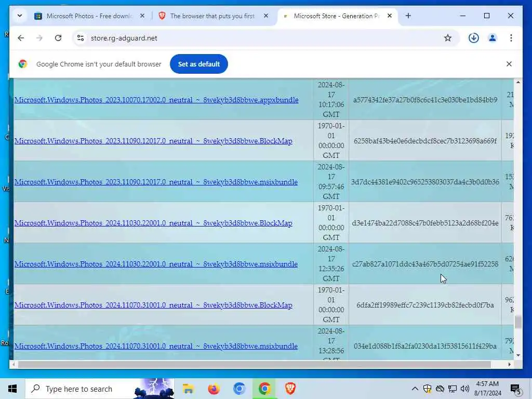Viewport: 532px width, 399px height.
Task: Download Photos 2024.11070.31001.0 BlockMap link
Action: [x=153, y=305]
